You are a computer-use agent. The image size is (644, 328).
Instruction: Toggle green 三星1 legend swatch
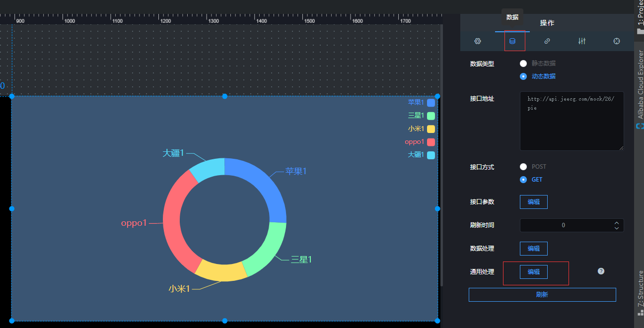click(431, 116)
